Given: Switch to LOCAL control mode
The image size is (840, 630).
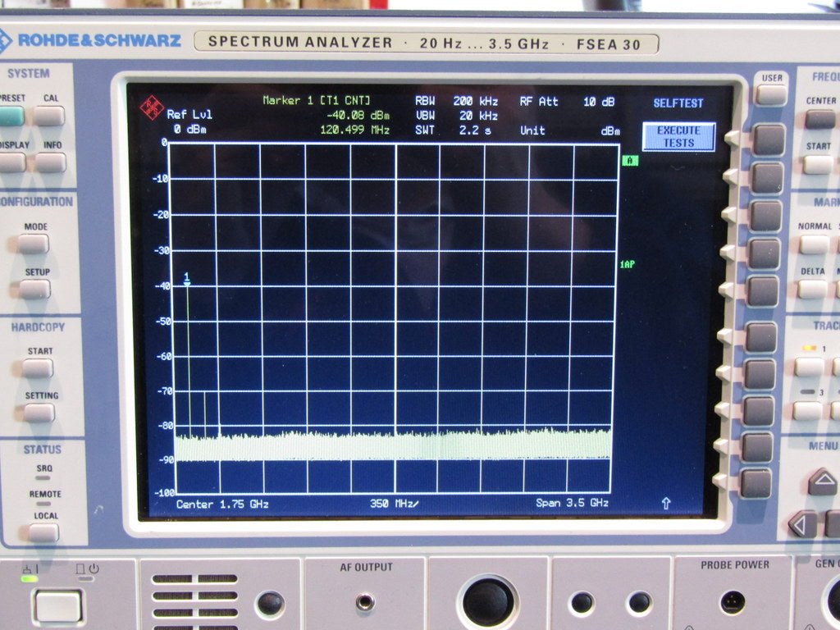Looking at the screenshot, I should (43, 532).
